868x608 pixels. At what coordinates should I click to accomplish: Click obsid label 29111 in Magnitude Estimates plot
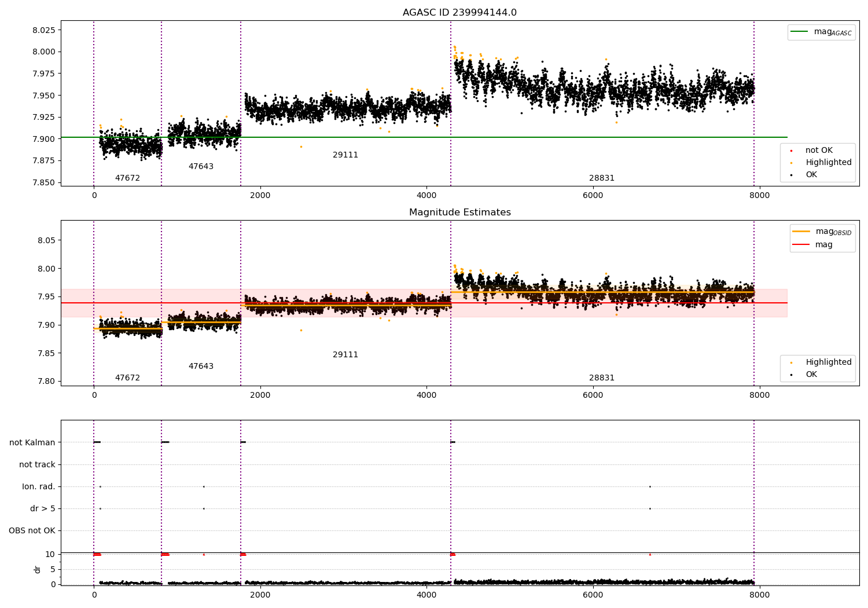(345, 354)
